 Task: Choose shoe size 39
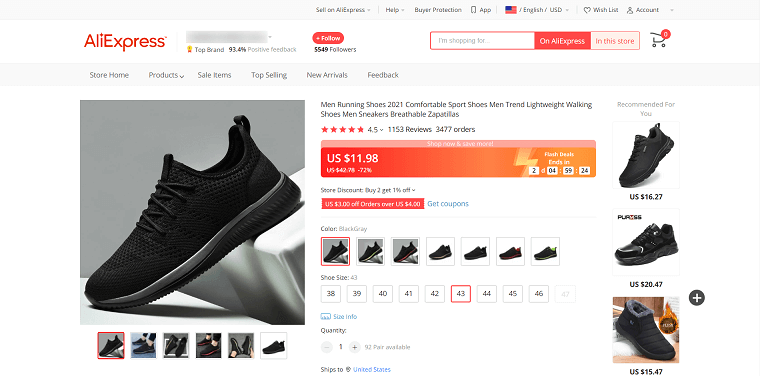click(357, 294)
